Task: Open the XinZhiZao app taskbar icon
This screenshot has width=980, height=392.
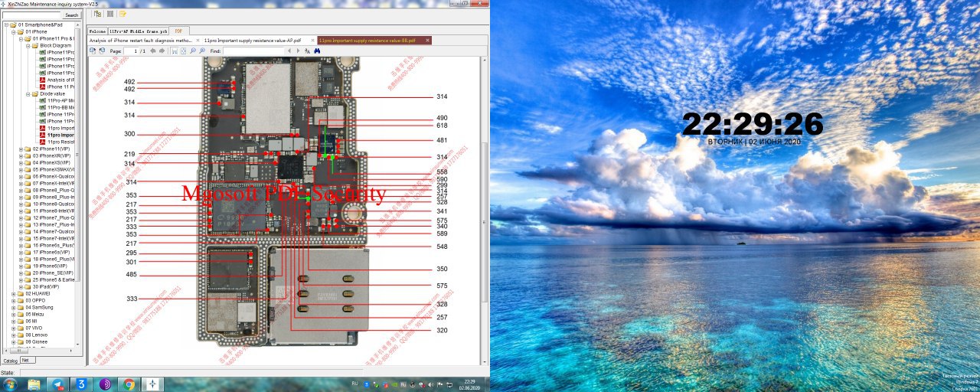Action: pos(152,384)
